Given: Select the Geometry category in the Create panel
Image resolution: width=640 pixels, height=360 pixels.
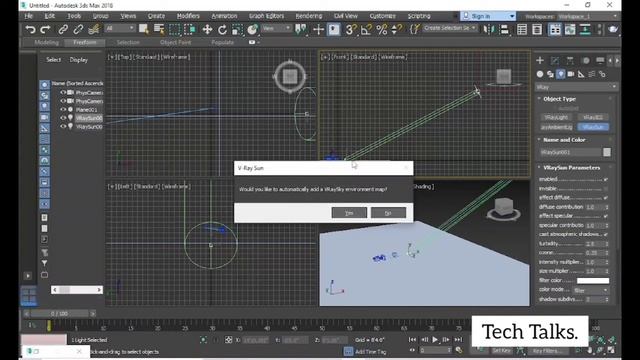Looking at the screenshot, I should coord(540,74).
